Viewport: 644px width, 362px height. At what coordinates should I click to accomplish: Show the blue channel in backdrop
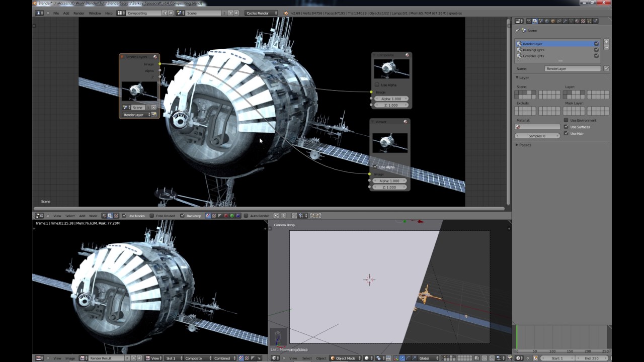tap(238, 216)
